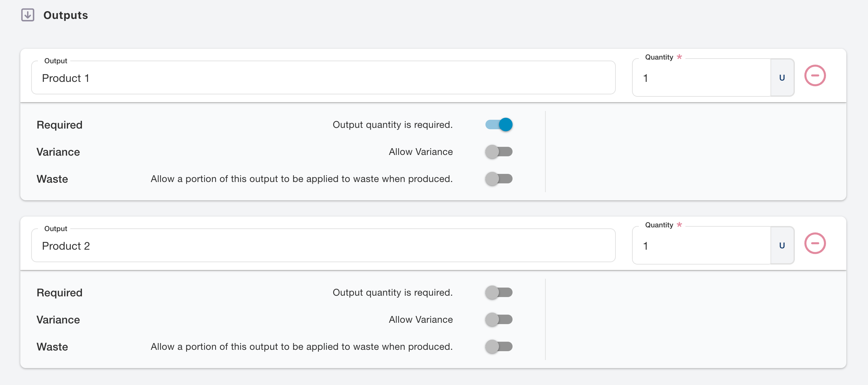Screen dimensions: 868x385
Task: Open the Product 1 output selector field
Action: coord(323,78)
